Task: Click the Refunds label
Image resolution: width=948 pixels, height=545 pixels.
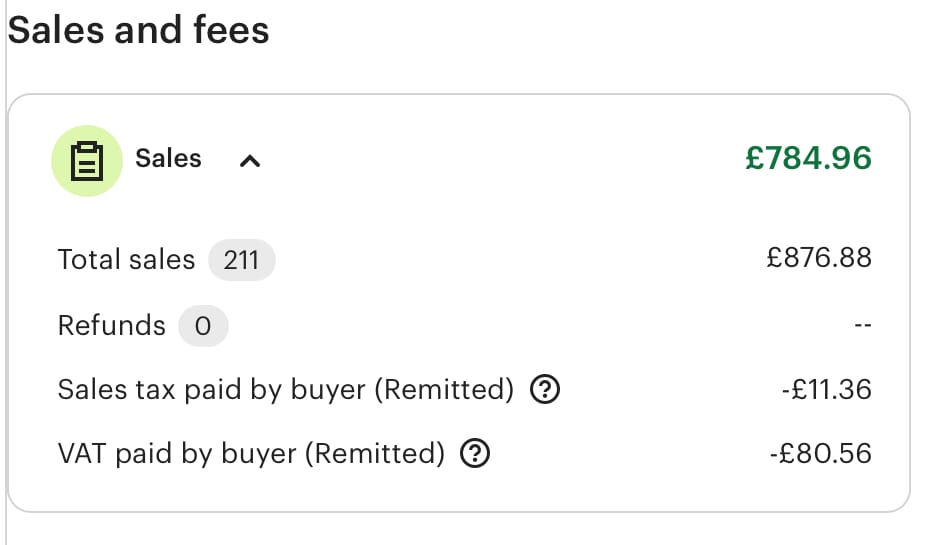Action: pyautogui.click(x=111, y=326)
